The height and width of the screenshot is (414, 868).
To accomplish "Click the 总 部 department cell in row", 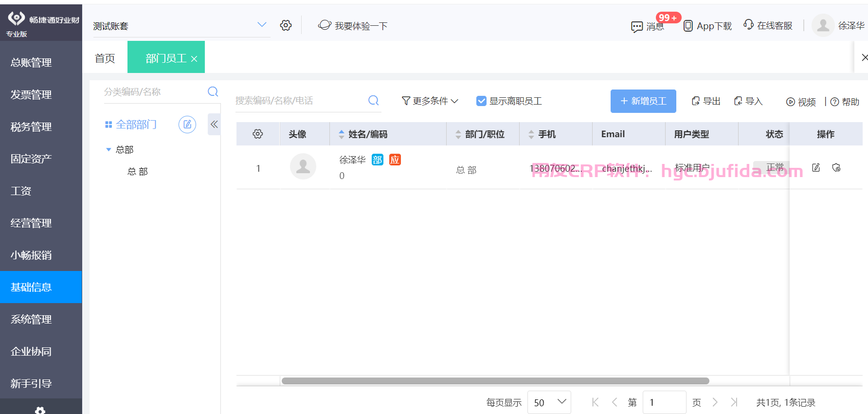I will [466, 170].
